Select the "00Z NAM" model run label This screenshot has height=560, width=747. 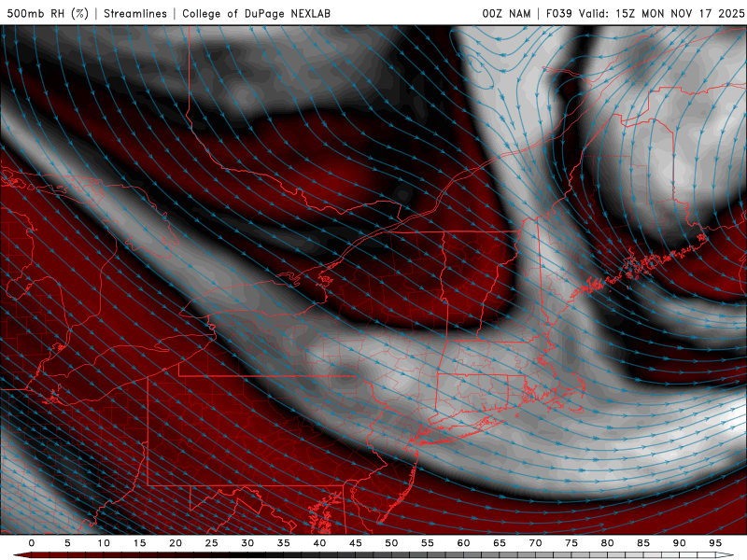(506, 13)
